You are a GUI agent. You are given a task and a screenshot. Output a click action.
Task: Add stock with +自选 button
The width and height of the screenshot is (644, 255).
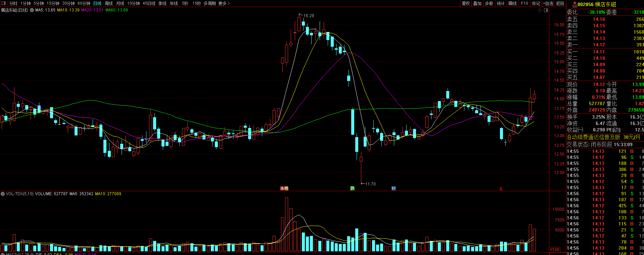548,3
